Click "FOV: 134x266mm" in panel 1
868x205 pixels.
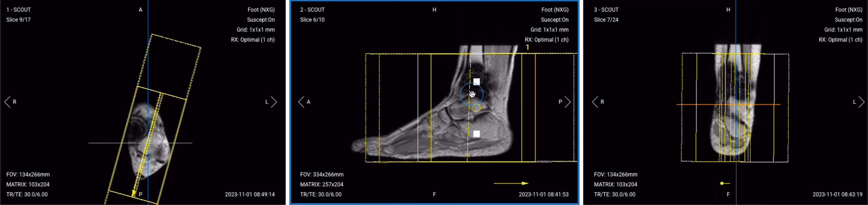28,174
